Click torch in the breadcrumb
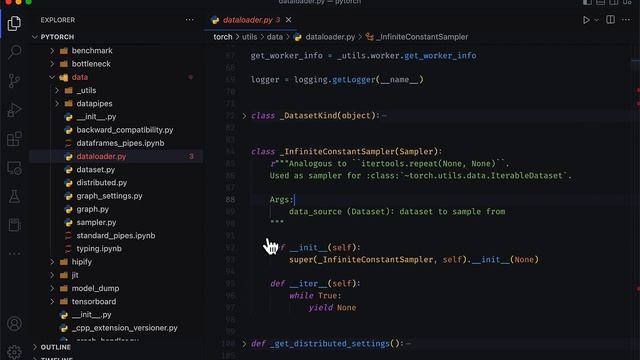Image resolution: width=640 pixels, height=360 pixels. click(x=222, y=37)
